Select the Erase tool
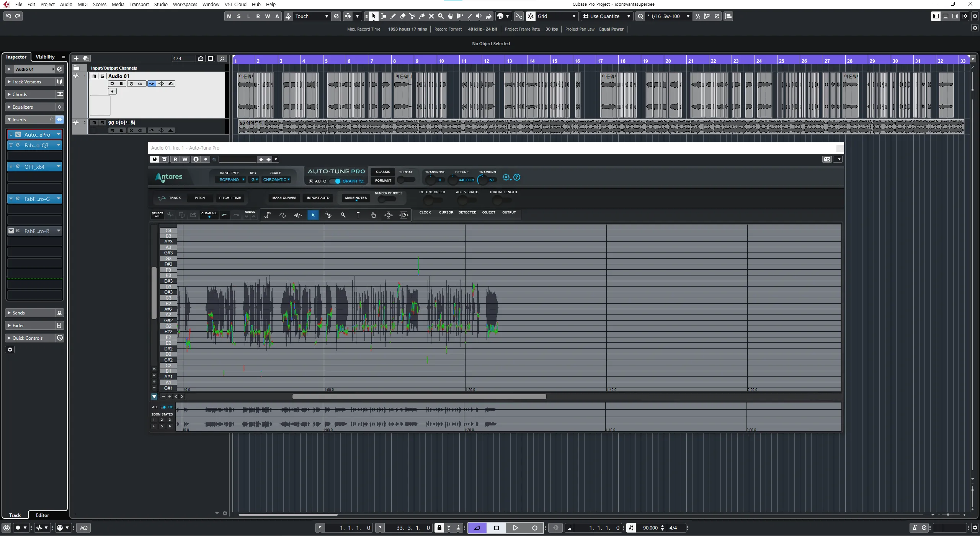Screen dimensions: 980x536 (x=402, y=16)
